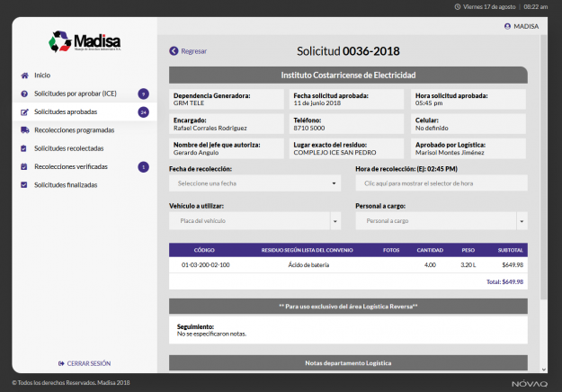Click the 11 de junio 2018 date
The width and height of the screenshot is (562, 392).
point(317,103)
